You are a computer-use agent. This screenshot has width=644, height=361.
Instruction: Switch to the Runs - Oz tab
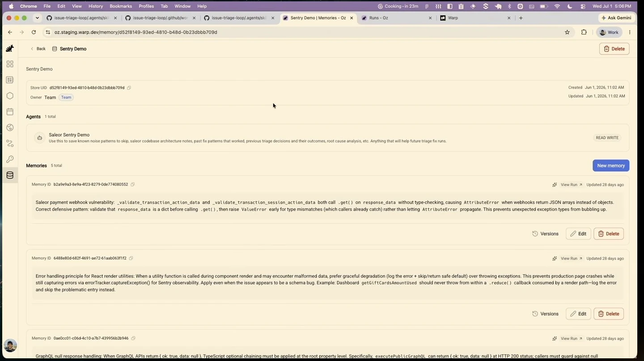396,18
